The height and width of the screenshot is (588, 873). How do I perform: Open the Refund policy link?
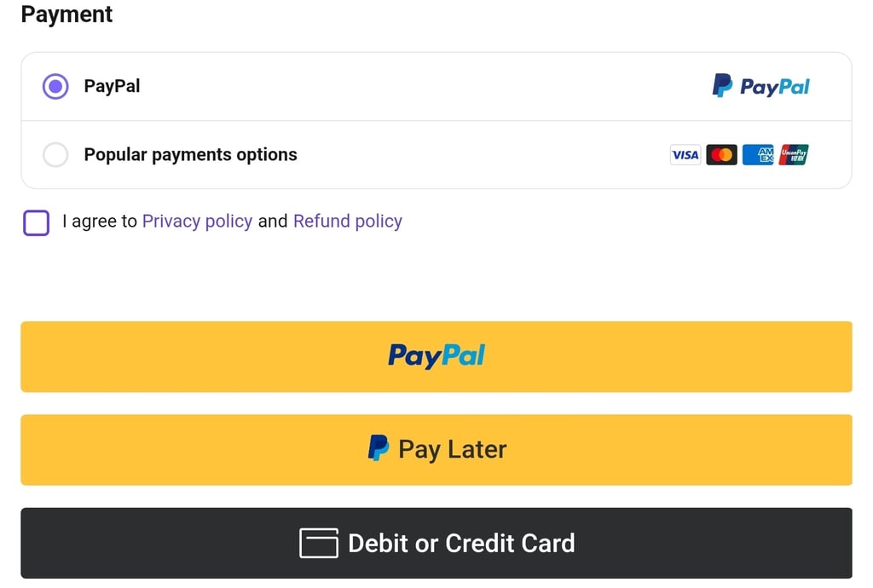[x=348, y=222]
